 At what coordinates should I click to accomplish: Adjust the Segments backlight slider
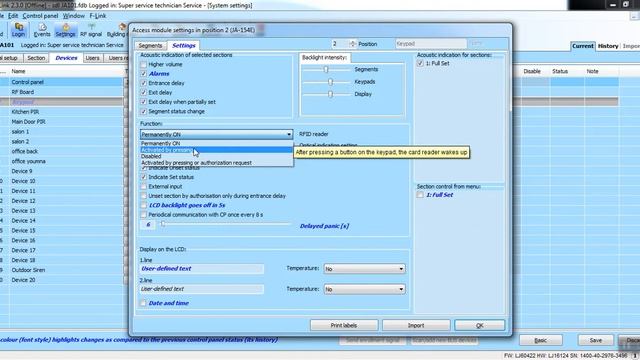click(326, 69)
